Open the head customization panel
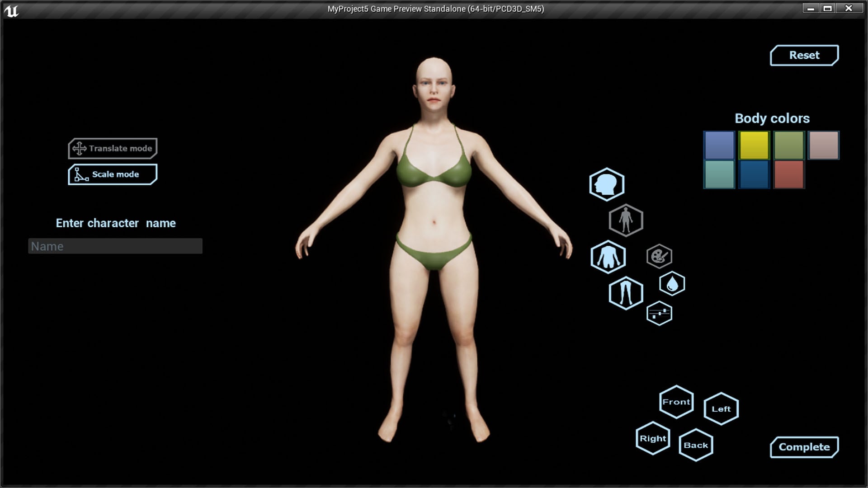868x488 pixels. pos(608,184)
